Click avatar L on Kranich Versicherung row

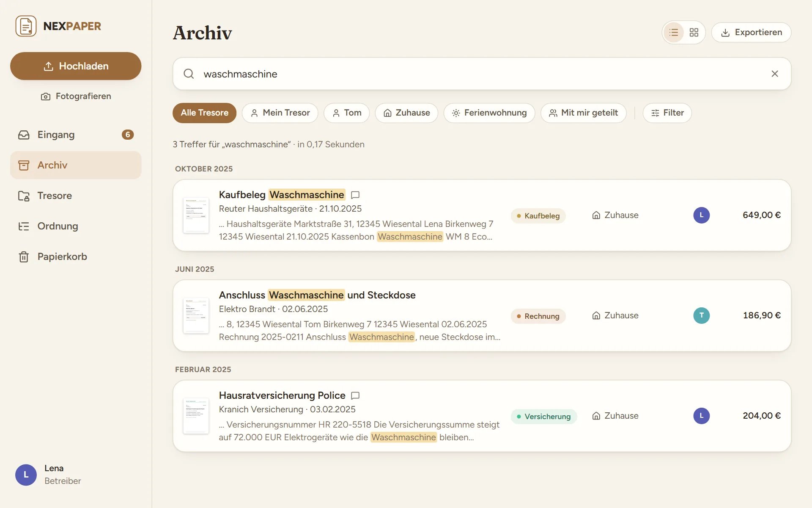tap(701, 416)
